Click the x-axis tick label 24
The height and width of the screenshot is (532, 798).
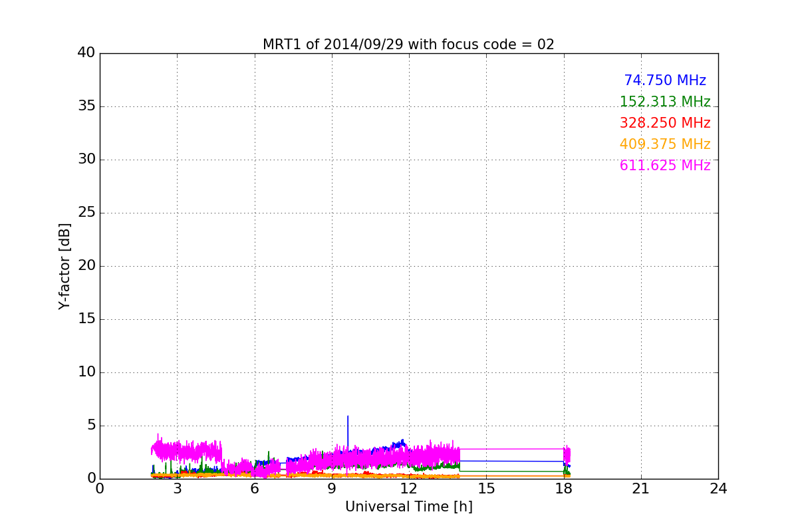point(718,489)
